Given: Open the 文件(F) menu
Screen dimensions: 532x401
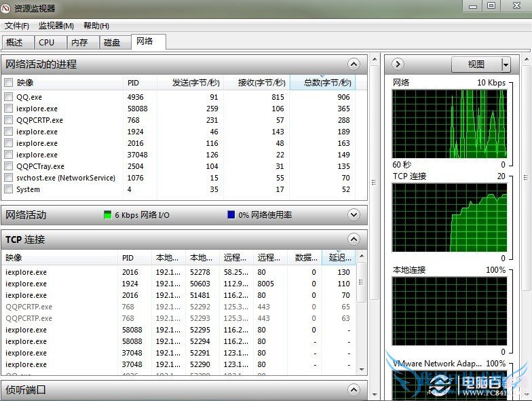Looking at the screenshot, I should tap(17, 26).
